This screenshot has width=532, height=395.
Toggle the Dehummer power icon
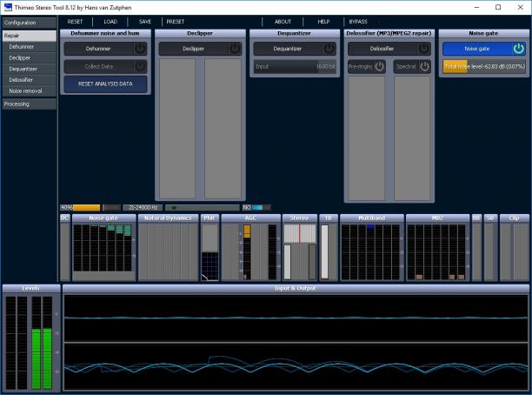point(140,49)
